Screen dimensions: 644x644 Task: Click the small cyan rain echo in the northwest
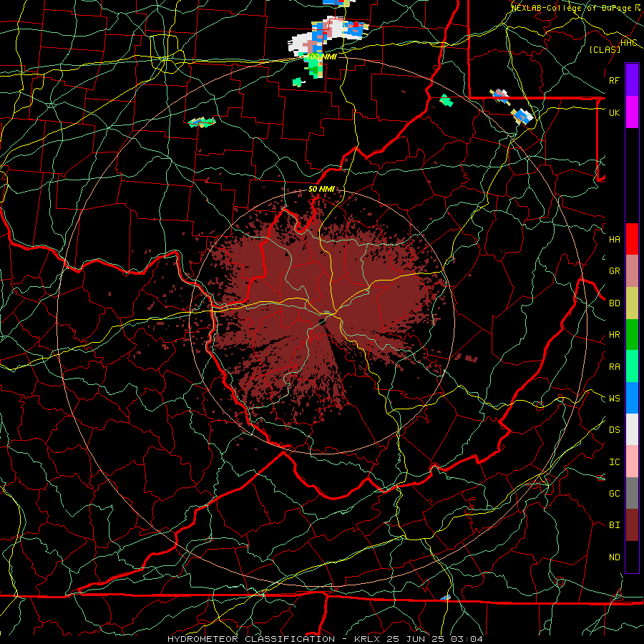pos(201,122)
